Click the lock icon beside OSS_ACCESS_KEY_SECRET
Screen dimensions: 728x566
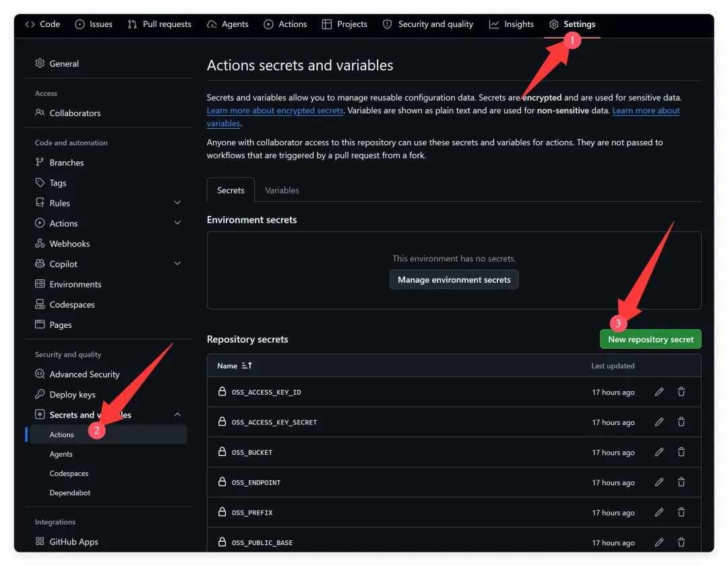coord(222,422)
